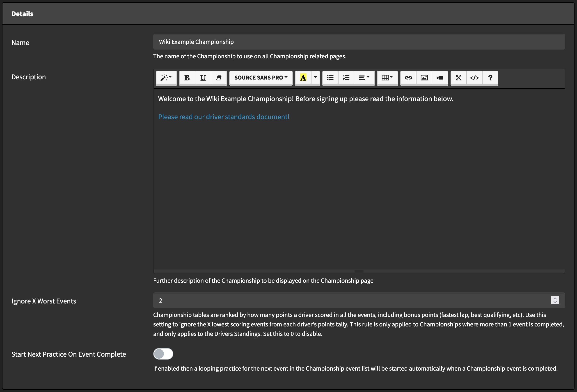This screenshot has height=392, width=577.
Task: Open the Source Sans Pro font dropdown
Action: pyautogui.click(x=261, y=78)
